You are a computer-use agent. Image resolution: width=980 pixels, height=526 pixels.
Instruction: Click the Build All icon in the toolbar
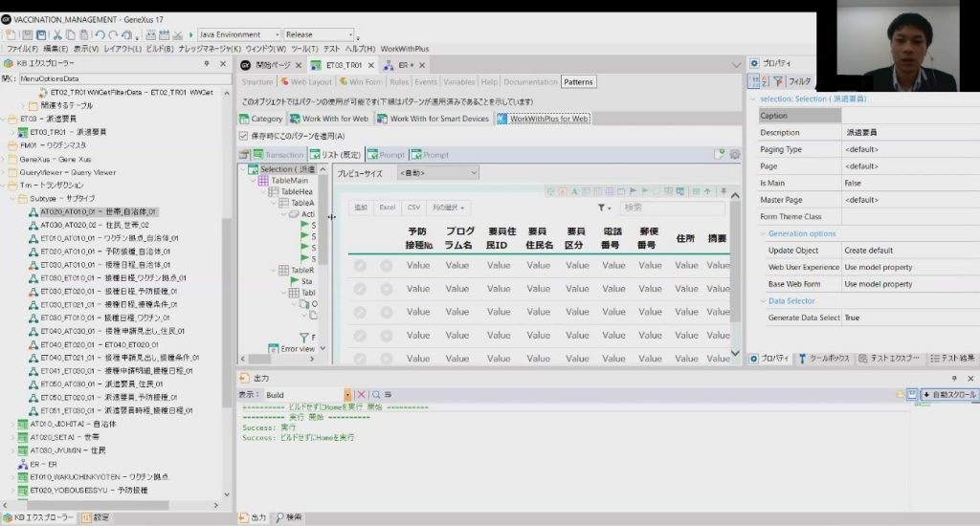(x=165, y=35)
